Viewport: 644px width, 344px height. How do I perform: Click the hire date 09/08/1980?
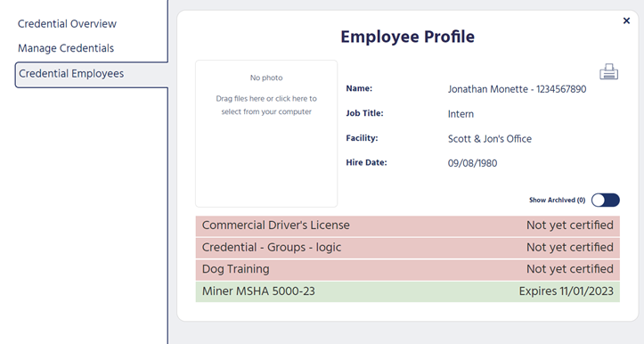pyautogui.click(x=472, y=164)
